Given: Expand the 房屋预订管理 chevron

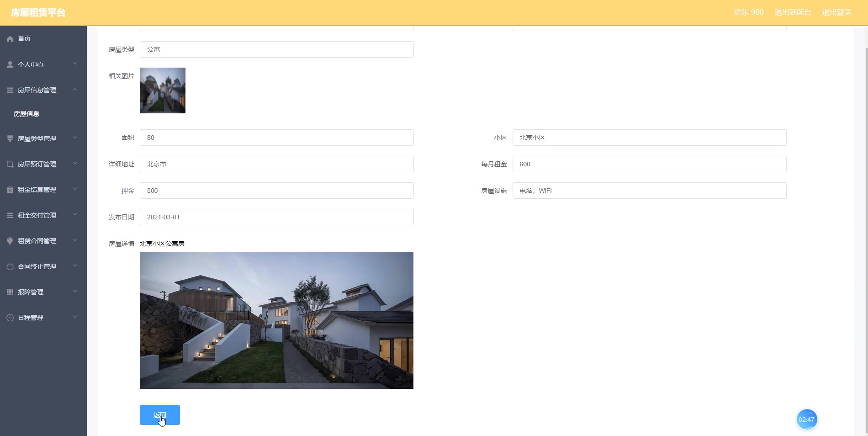Looking at the screenshot, I should pos(75,163).
